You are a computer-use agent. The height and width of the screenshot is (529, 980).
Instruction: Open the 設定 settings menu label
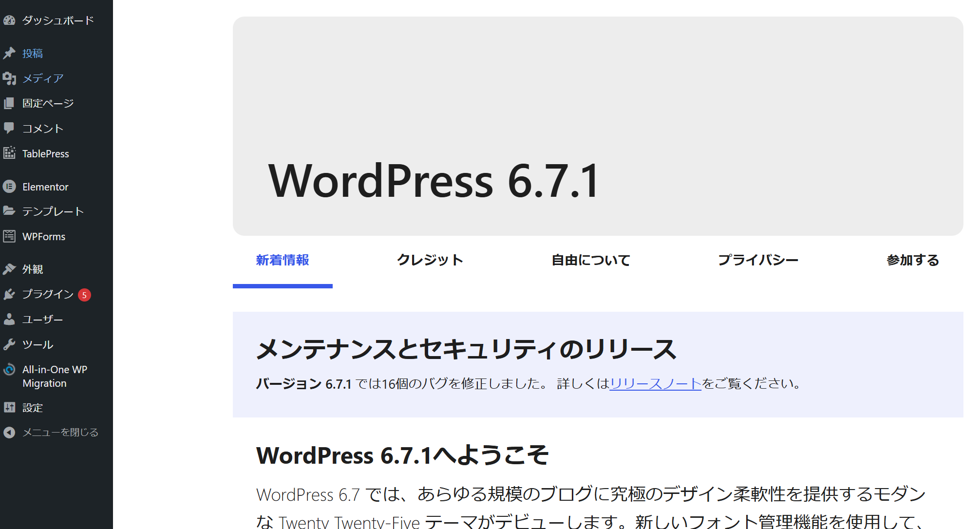(33, 407)
